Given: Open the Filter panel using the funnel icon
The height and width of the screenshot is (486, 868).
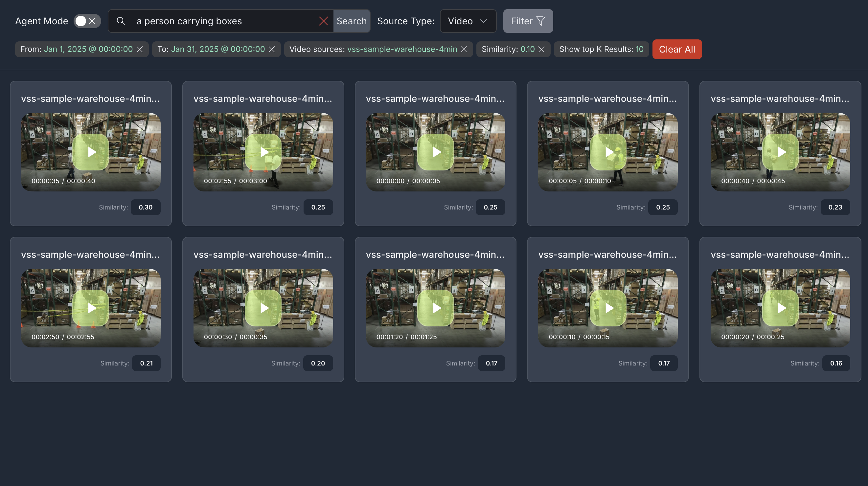Looking at the screenshot, I should (541, 21).
